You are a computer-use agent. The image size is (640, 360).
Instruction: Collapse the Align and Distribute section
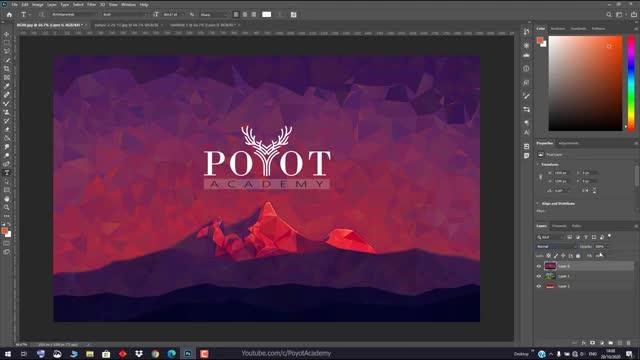538,203
